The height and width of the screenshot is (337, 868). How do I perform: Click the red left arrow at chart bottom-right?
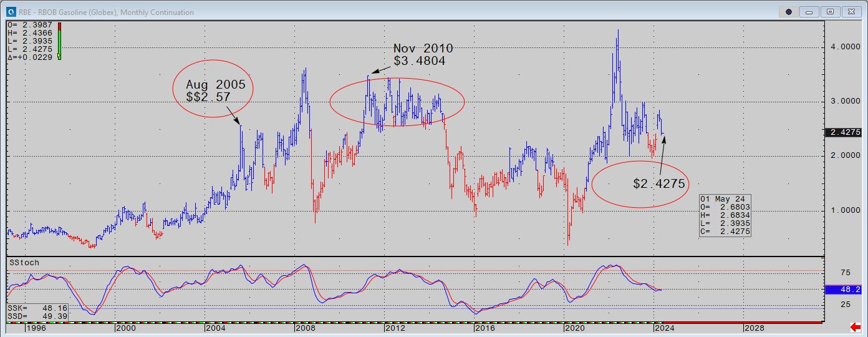pos(856,328)
